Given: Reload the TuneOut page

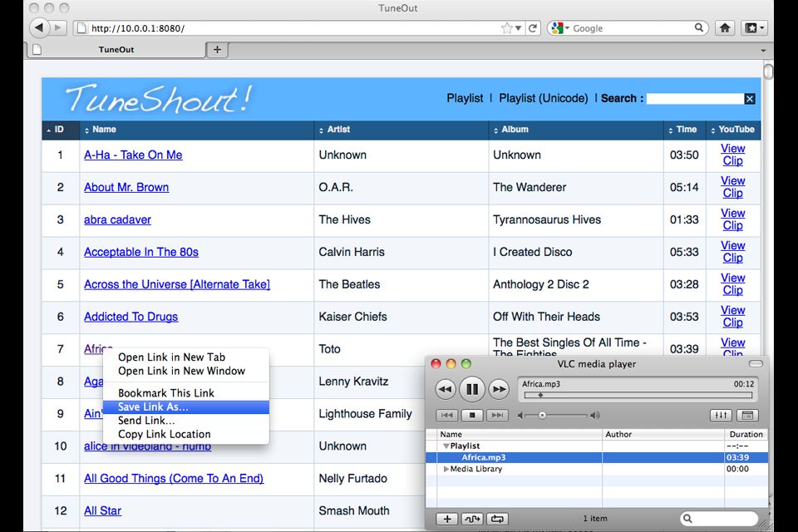Looking at the screenshot, I should pyautogui.click(x=533, y=28).
